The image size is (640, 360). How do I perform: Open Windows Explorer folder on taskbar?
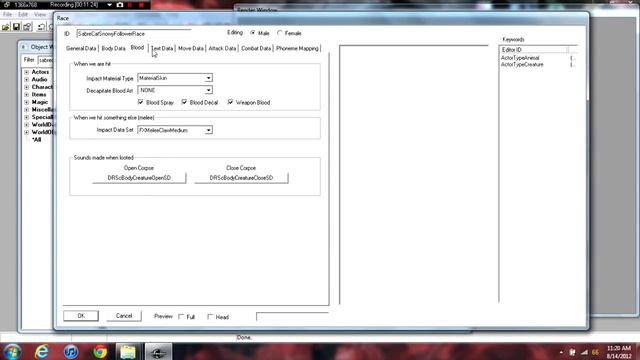click(x=128, y=351)
